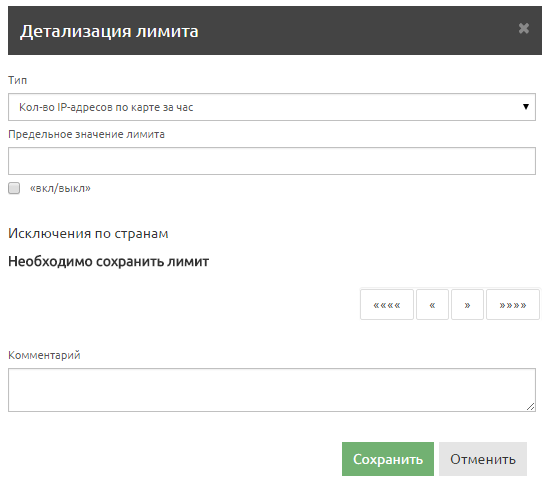Click the resize grip of the Комментарий textarea
Viewport: 551px width, 487px height.
pyautogui.click(x=531, y=407)
